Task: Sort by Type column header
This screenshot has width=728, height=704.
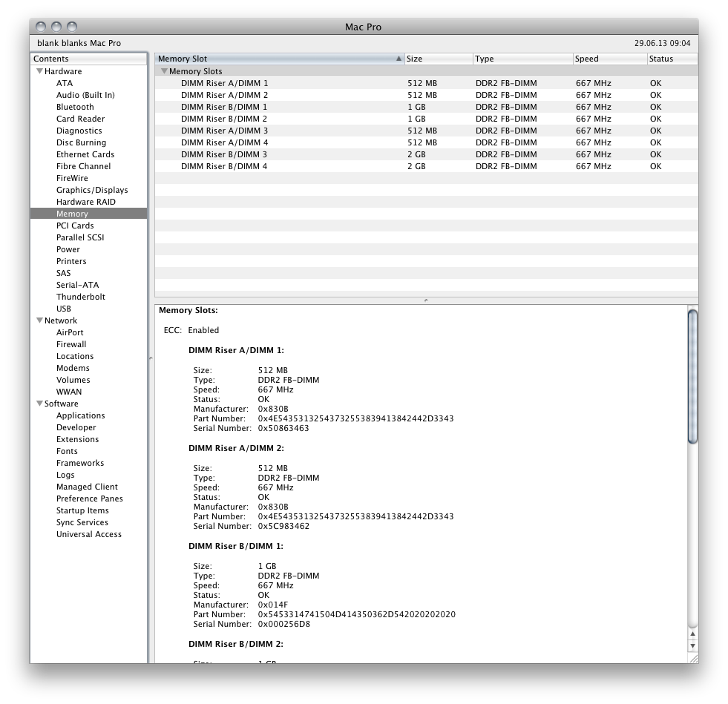Action: [522, 59]
